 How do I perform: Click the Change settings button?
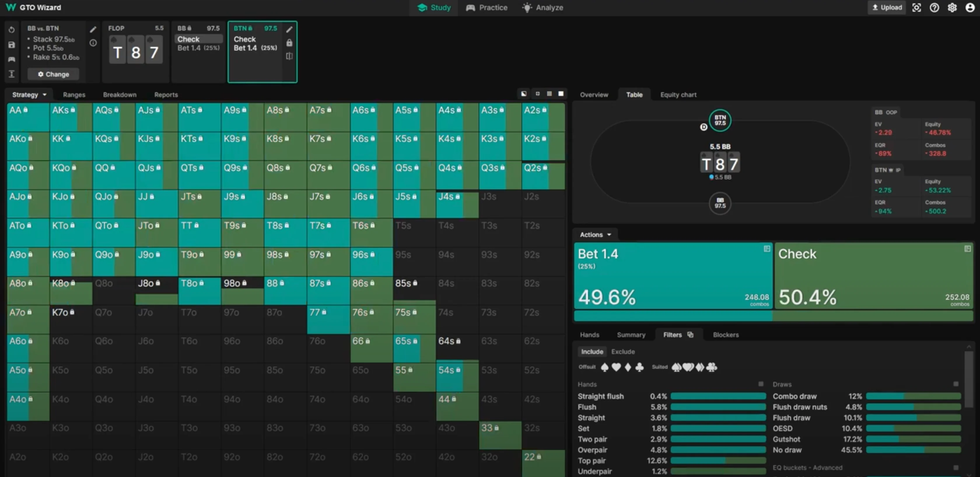pyautogui.click(x=53, y=74)
